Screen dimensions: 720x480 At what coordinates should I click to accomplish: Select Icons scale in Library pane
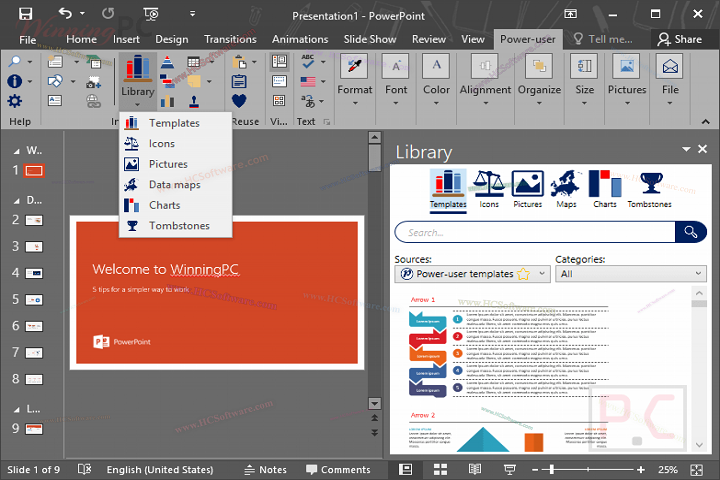click(x=489, y=189)
